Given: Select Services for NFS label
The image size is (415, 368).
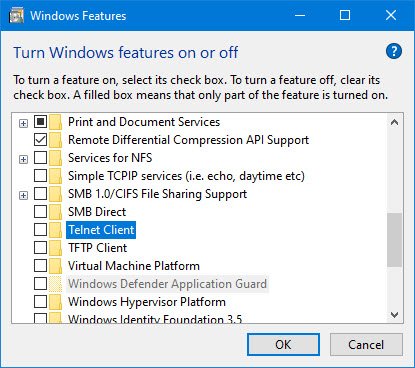Looking at the screenshot, I should coord(110,158).
